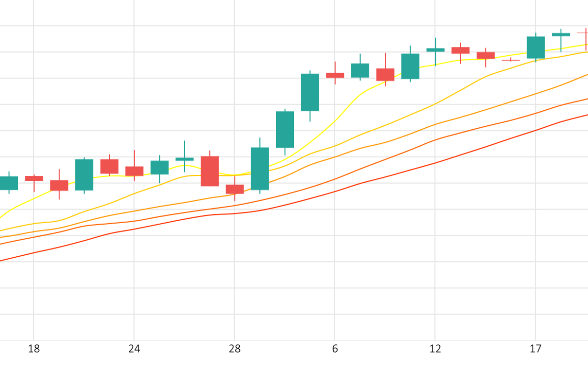Select the "24" date label on the x-axis
This screenshot has height=366, width=588.
pos(134,349)
